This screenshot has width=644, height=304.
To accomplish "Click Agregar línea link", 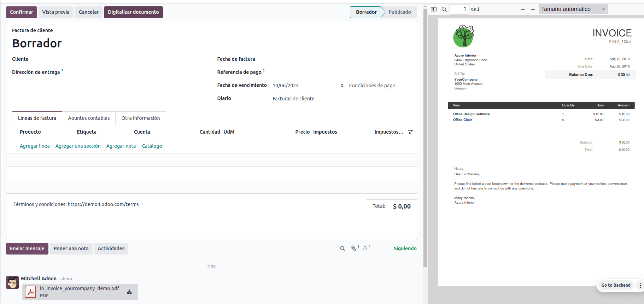I will click(35, 146).
